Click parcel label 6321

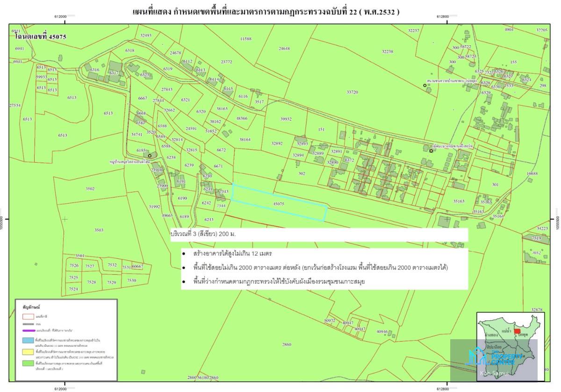[x=186, y=100]
